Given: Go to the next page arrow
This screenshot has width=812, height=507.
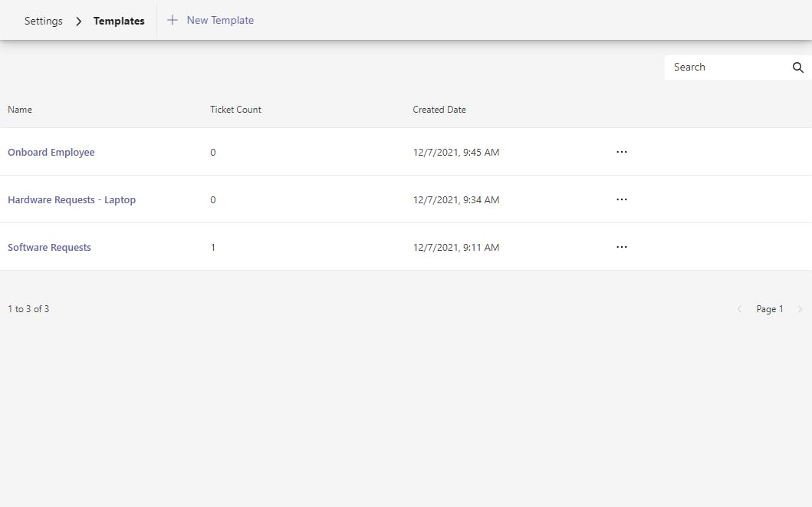Looking at the screenshot, I should 800,309.
